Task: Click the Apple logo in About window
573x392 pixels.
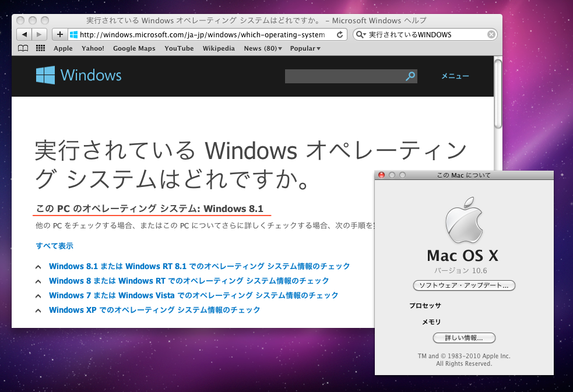Action: coord(464,220)
